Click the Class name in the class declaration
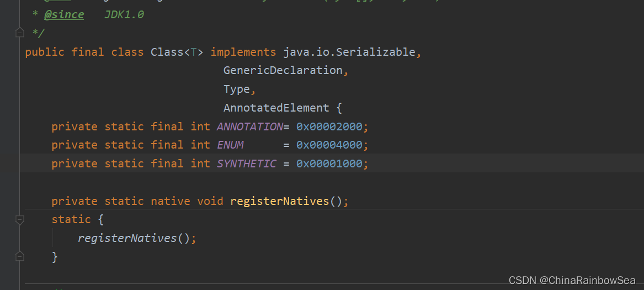The image size is (644, 290). tap(167, 52)
